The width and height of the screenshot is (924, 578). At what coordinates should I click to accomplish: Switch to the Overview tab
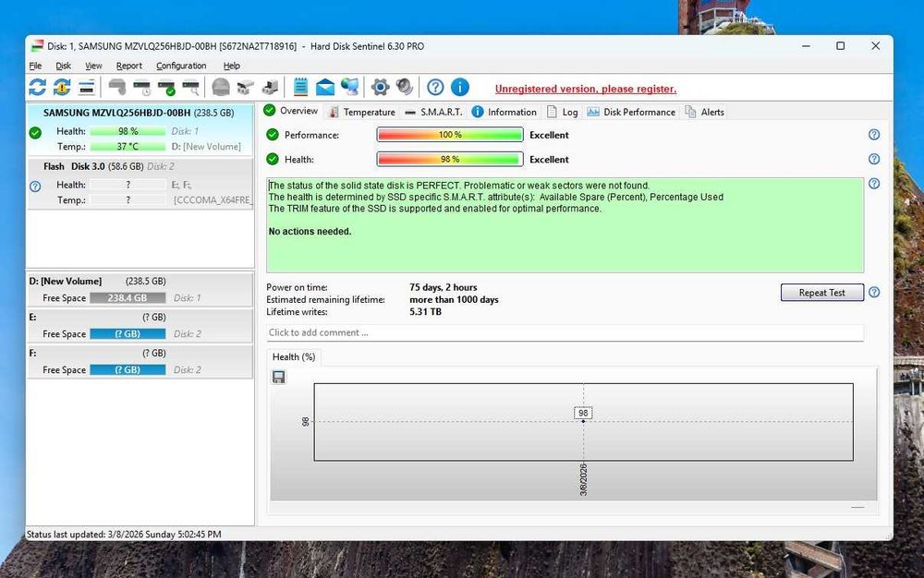291,111
